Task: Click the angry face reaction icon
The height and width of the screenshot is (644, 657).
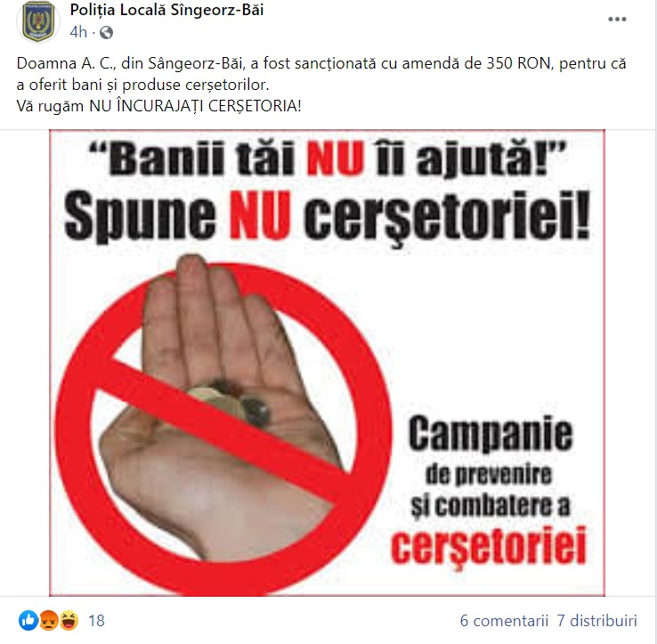Action: (49, 620)
